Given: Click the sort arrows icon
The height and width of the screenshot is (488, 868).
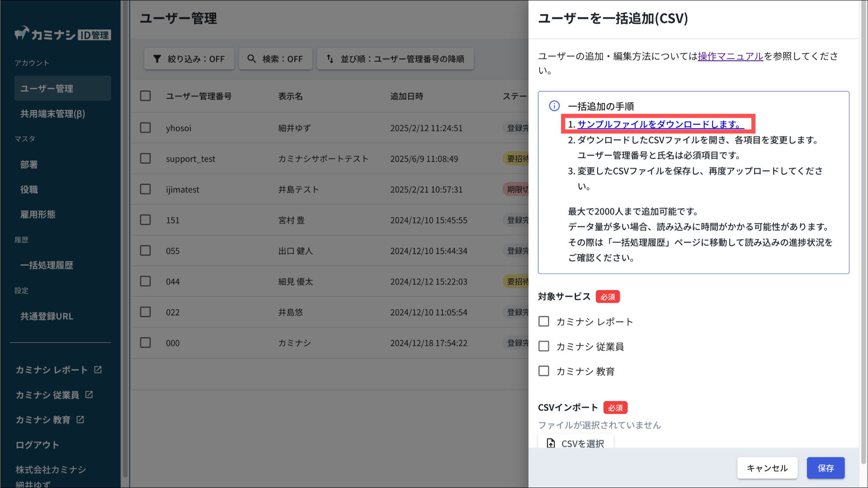Looking at the screenshot, I should click(x=330, y=59).
